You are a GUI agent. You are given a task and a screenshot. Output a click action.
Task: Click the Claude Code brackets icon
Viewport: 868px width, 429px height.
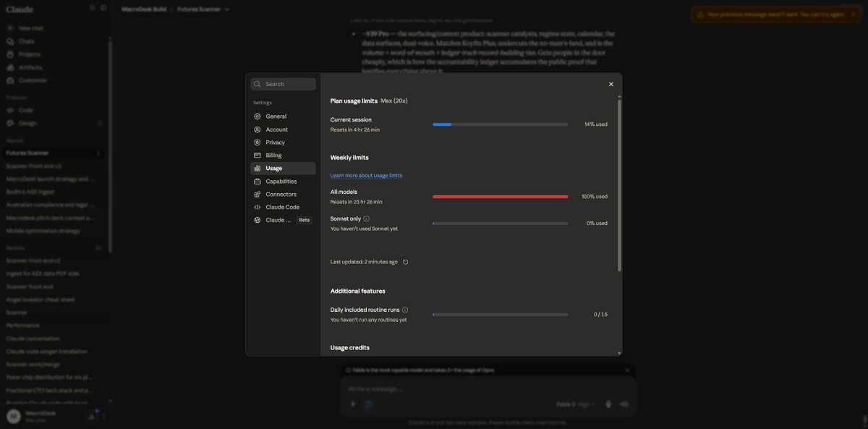pos(258,208)
